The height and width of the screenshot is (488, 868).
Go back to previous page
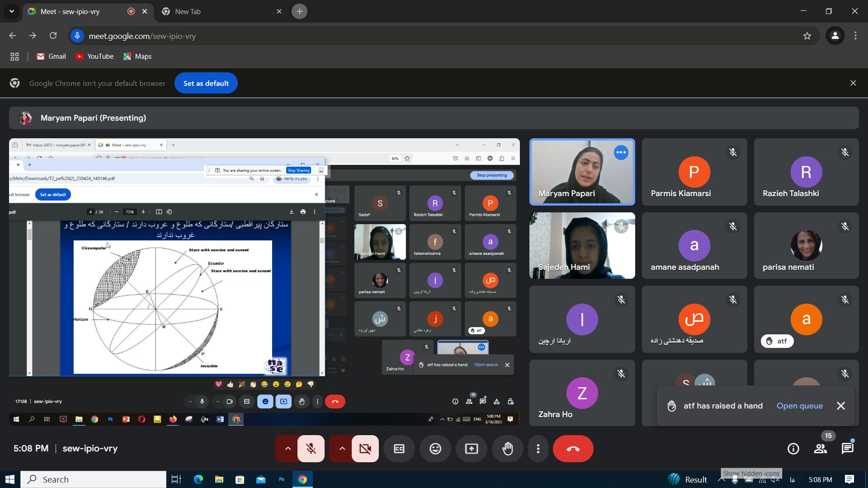pyautogui.click(x=13, y=36)
